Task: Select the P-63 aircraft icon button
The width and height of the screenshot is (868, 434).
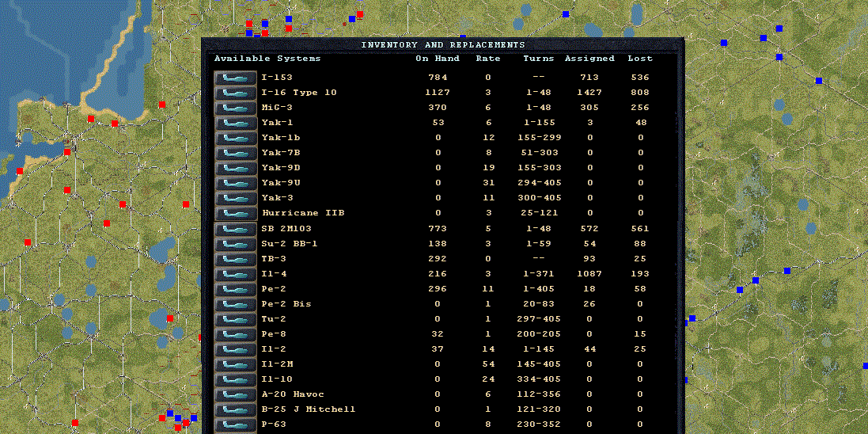Action: (x=236, y=424)
